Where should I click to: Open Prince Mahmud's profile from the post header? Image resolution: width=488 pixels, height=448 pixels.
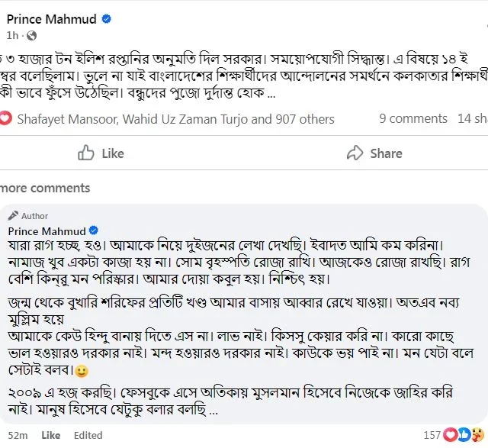[51, 19]
